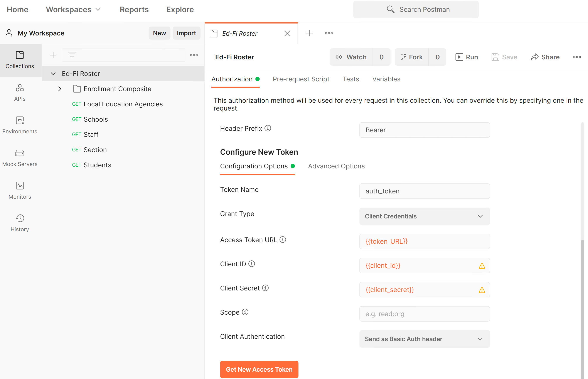Toggle the warning icon next to Client ID
The width and height of the screenshot is (588, 379).
coord(482,265)
